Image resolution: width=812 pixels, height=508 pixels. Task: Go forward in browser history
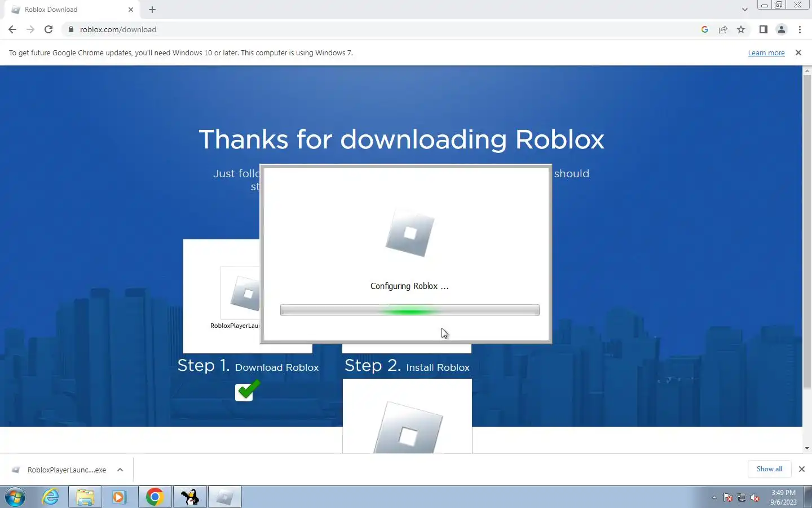(30, 29)
